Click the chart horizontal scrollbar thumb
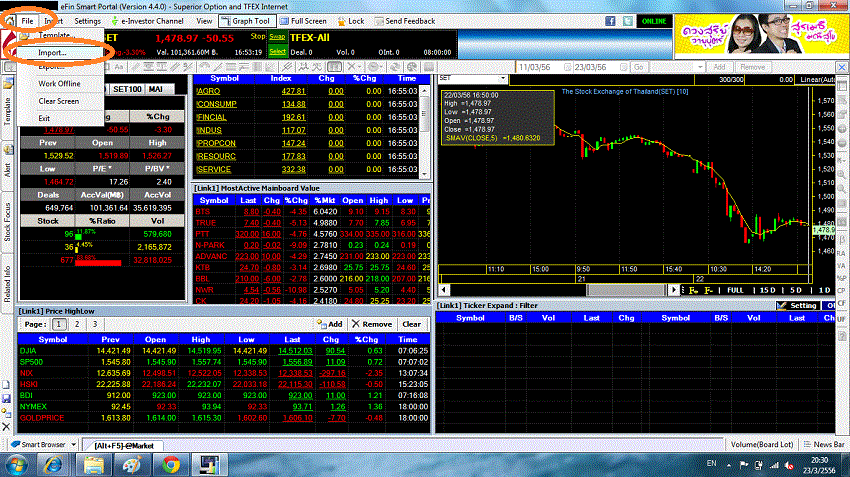The image size is (850, 477). [626, 290]
